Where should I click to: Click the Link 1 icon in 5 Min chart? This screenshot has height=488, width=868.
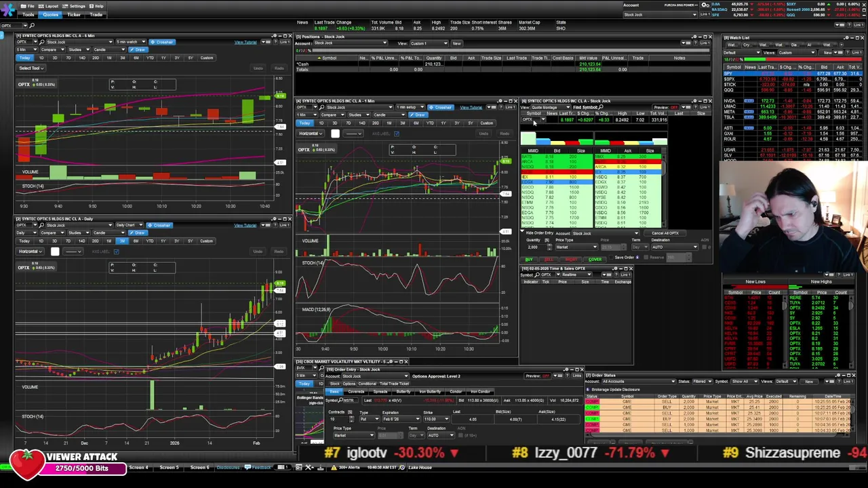click(x=285, y=42)
